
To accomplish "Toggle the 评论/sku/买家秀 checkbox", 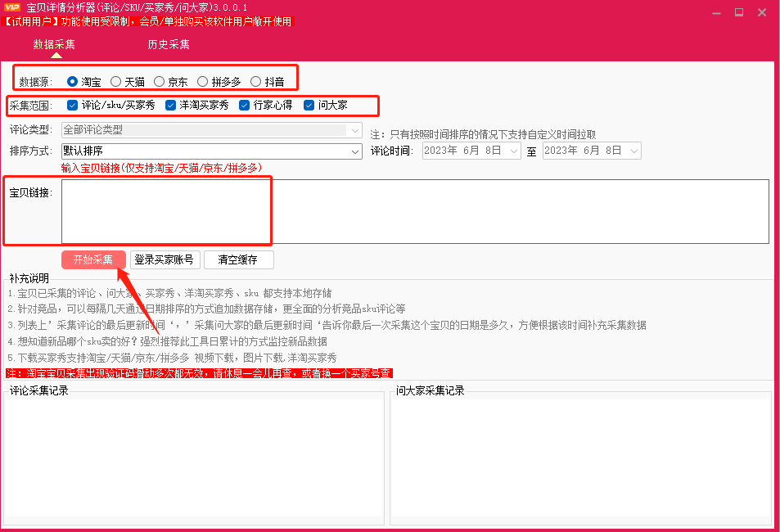I will tap(73, 105).
